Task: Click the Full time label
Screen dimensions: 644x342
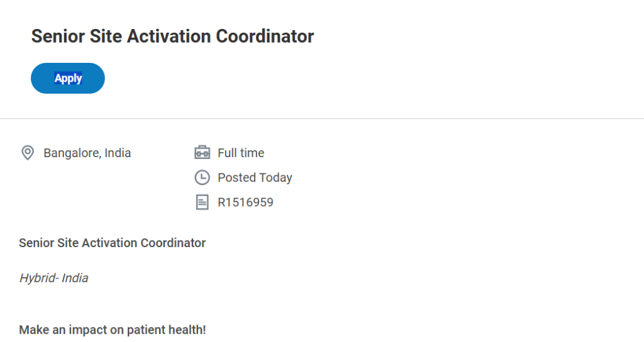Action: point(241,153)
